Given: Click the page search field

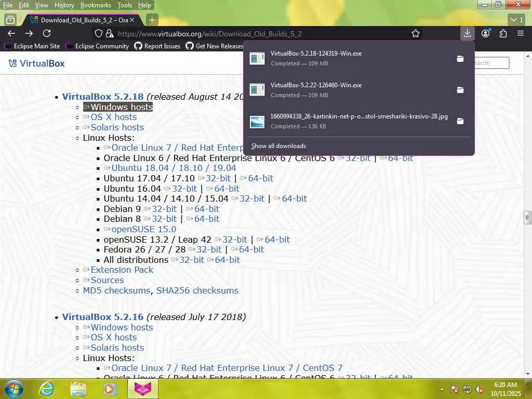Looking at the screenshot, I should click(x=491, y=63).
